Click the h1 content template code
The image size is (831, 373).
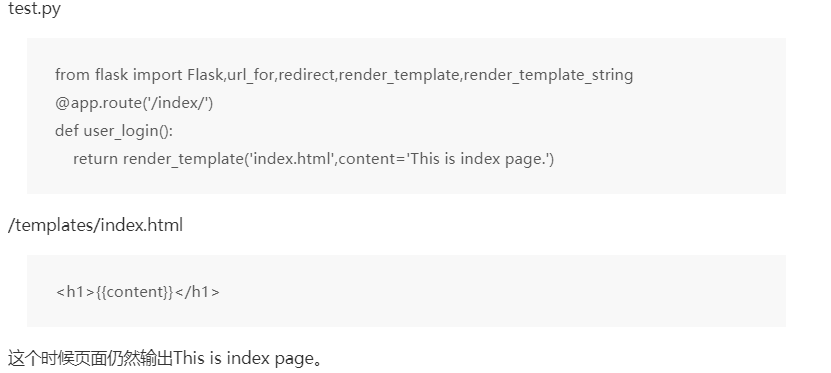coord(138,292)
